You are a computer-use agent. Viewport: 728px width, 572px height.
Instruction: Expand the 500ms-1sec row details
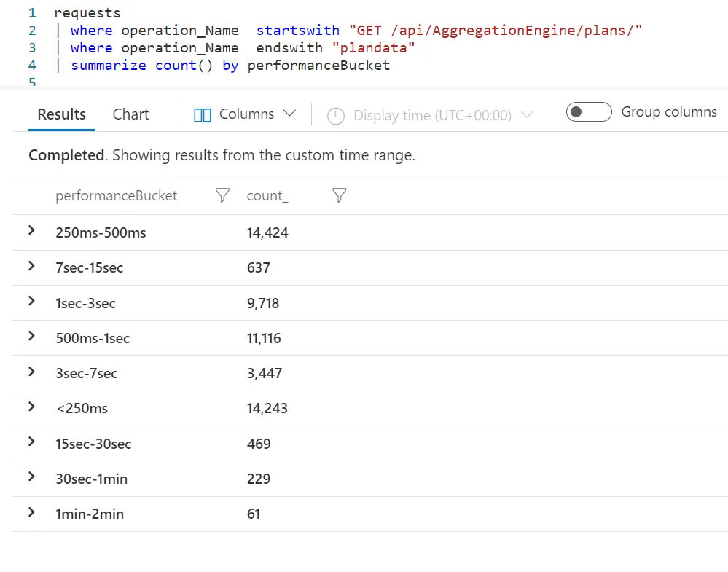[x=31, y=337]
